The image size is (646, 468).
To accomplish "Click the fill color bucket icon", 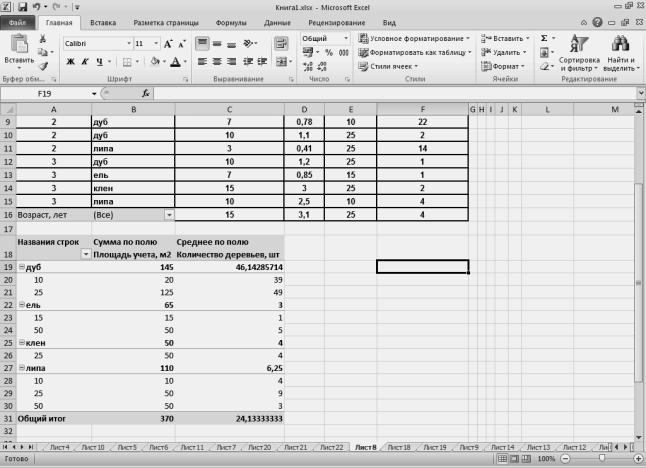I will click(x=155, y=62).
